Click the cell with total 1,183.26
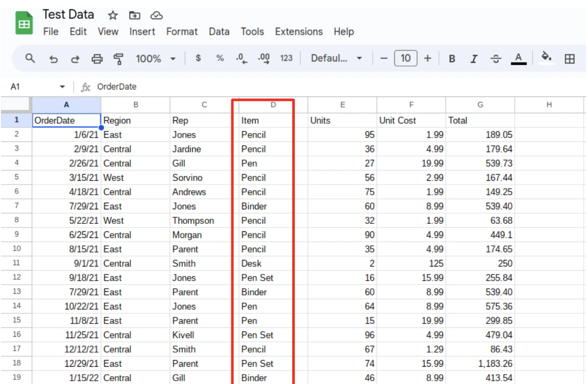Image resolution: width=588 pixels, height=384 pixels. 480,363
